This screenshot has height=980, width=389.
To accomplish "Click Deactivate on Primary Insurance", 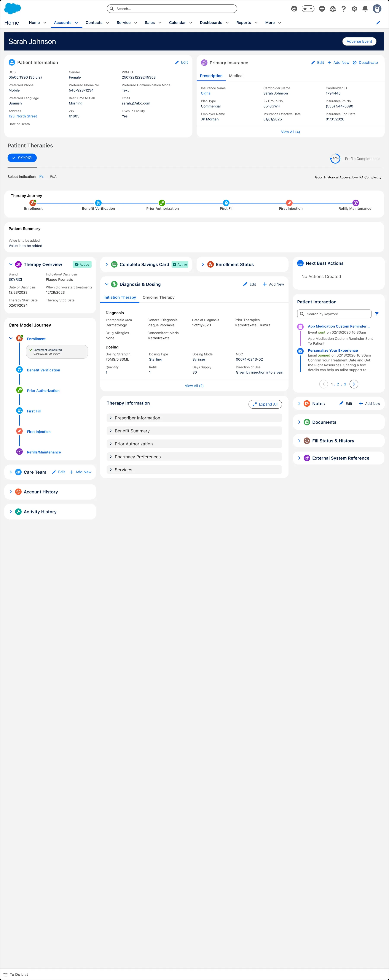I will pos(365,63).
